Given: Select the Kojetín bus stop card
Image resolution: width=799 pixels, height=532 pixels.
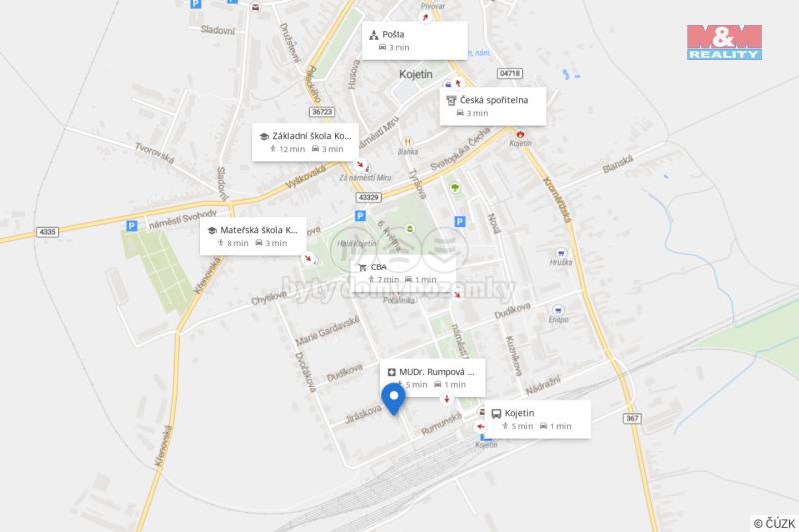Looking at the screenshot, I should [538, 420].
